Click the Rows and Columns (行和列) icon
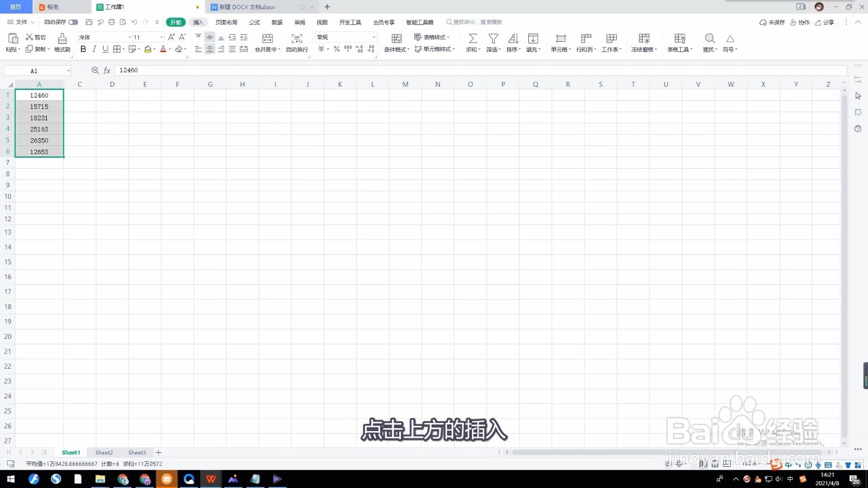The width and height of the screenshot is (868, 488). [x=586, y=38]
